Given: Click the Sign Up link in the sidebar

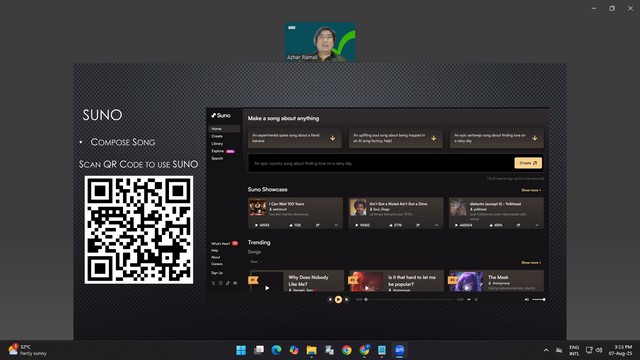Looking at the screenshot, I should pos(217,273).
